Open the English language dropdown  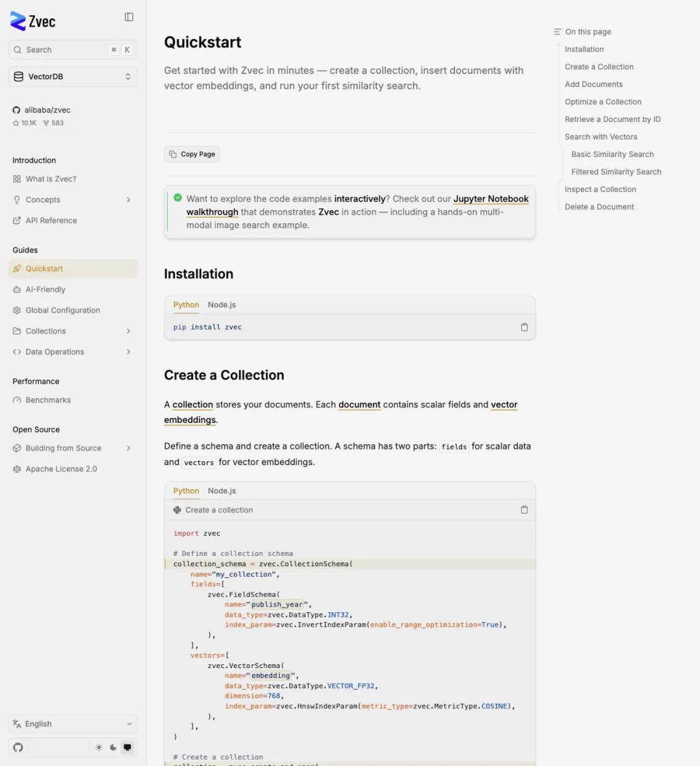click(73, 724)
